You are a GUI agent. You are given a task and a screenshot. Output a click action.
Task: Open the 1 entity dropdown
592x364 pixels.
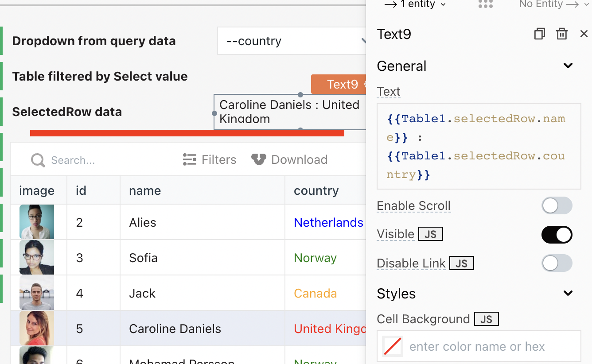tap(415, 4)
